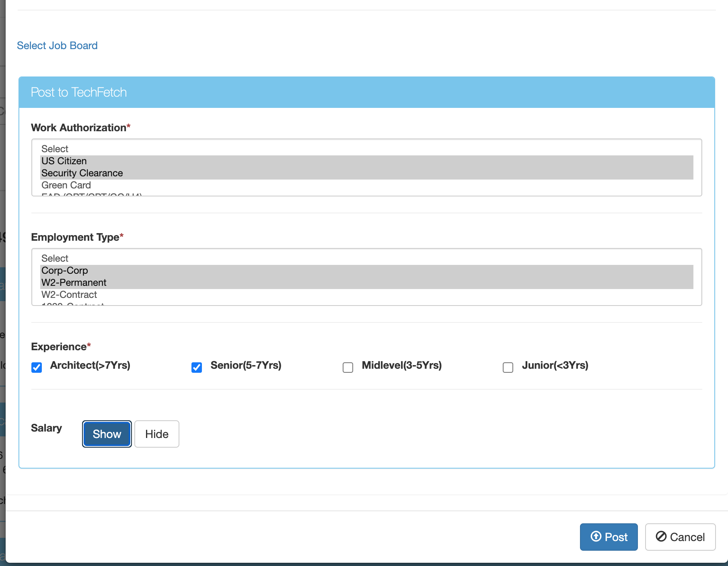Select US Citizen in Work Authorization
728x566 pixels.
367,161
